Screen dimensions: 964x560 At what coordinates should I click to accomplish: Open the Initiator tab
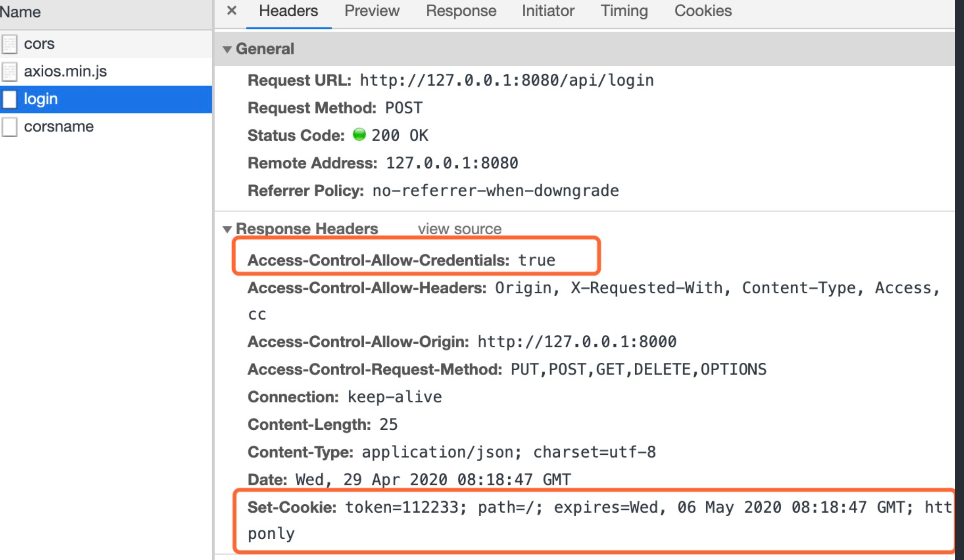[x=548, y=11]
